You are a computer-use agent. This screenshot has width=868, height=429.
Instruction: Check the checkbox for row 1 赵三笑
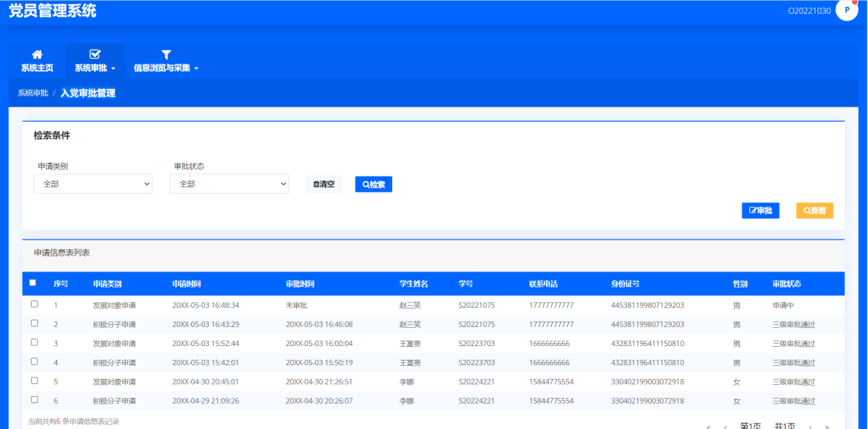pyautogui.click(x=34, y=304)
